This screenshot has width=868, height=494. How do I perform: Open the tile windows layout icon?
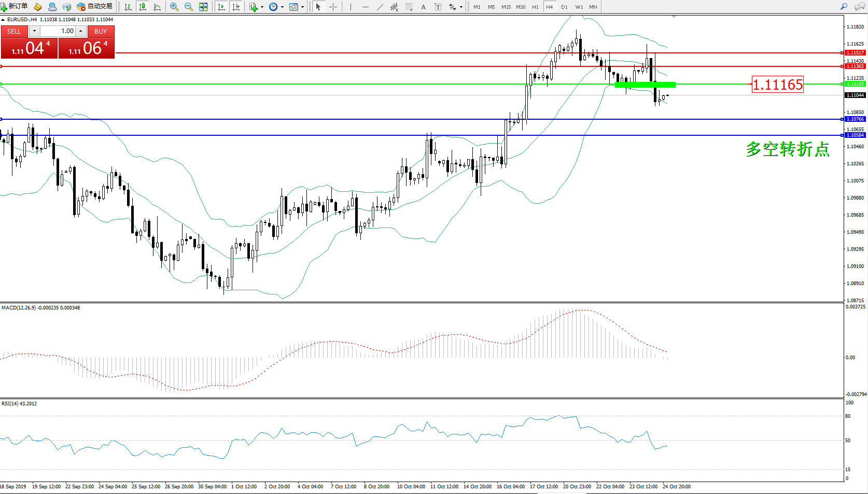[203, 7]
